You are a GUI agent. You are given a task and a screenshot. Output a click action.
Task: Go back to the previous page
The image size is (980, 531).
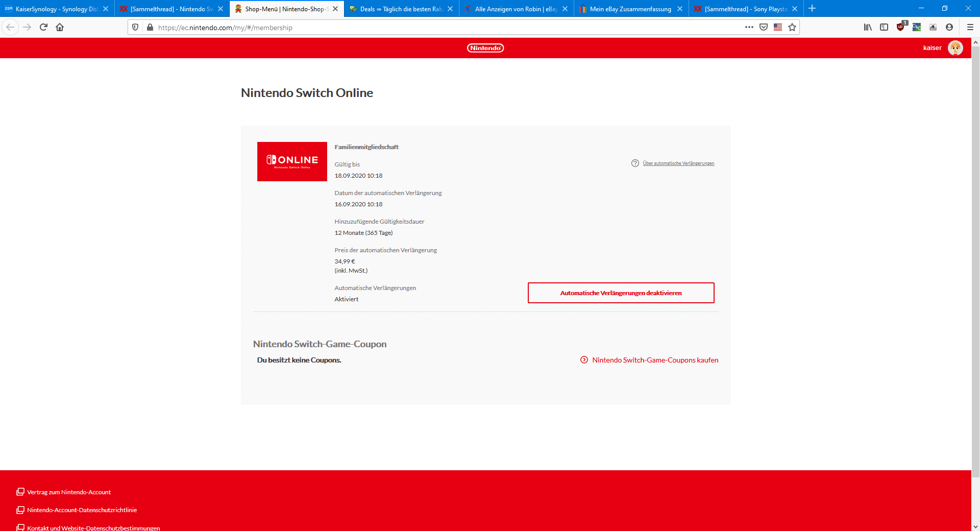click(x=10, y=27)
